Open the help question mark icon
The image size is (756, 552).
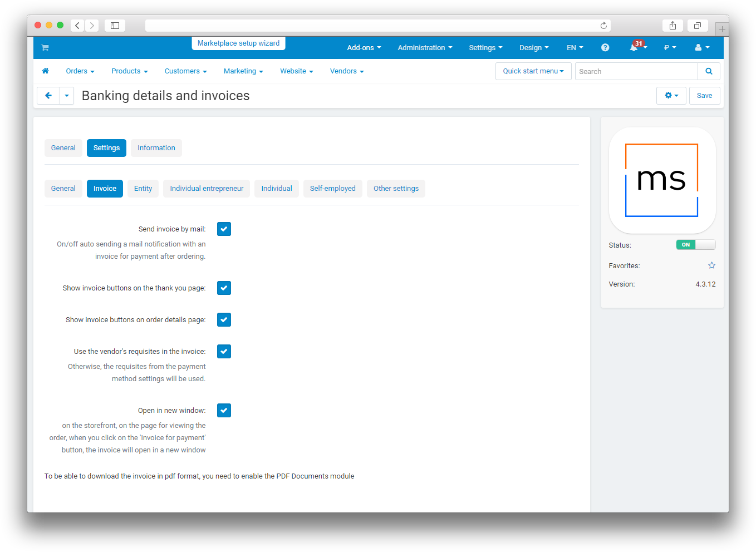605,48
